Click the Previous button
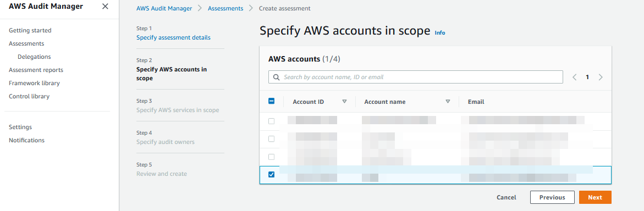Viewport: 644px width, 211px height. click(x=552, y=197)
